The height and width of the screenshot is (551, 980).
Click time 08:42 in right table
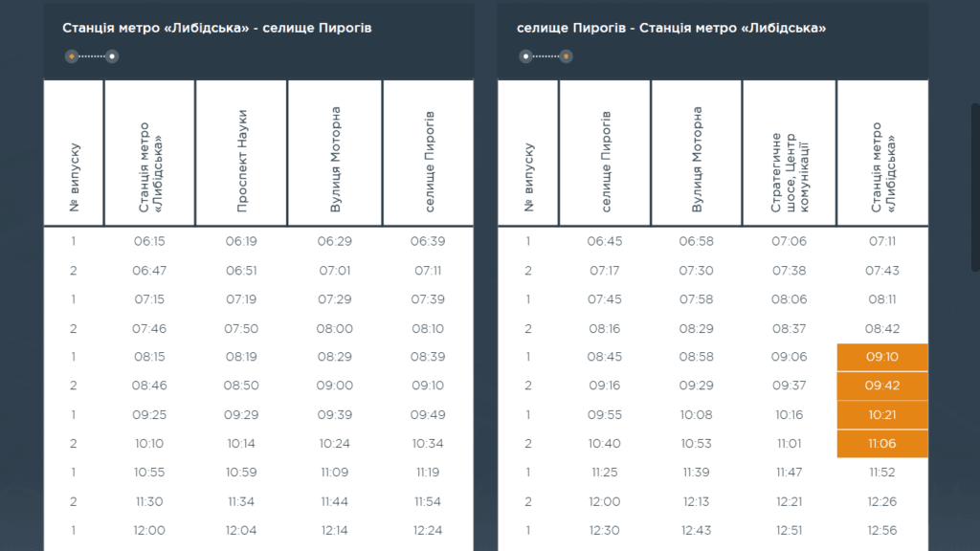pyautogui.click(x=882, y=329)
